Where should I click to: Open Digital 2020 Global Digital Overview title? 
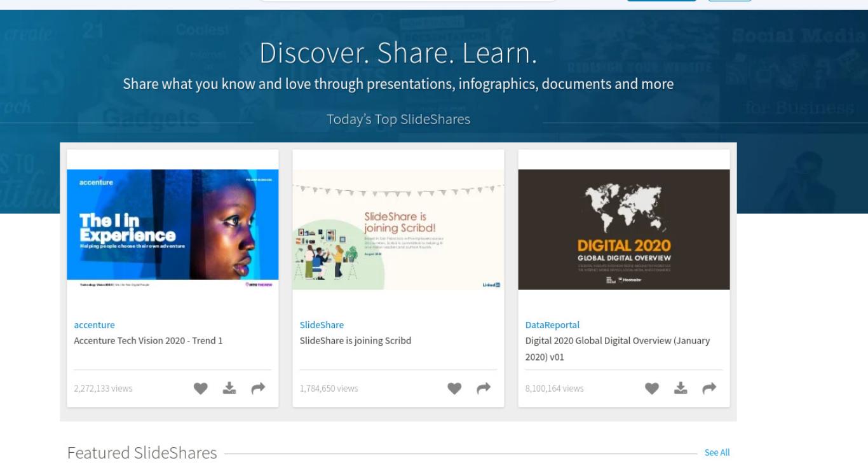click(x=618, y=349)
